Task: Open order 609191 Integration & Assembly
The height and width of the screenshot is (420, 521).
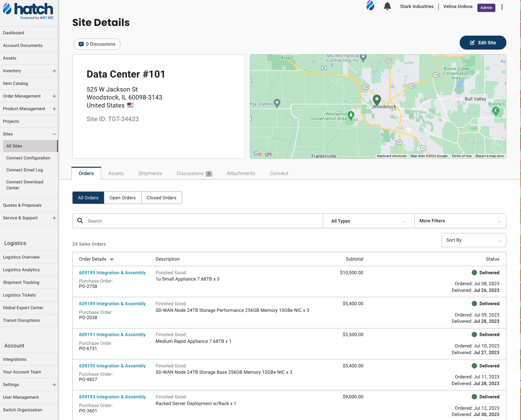Action: tap(112, 334)
